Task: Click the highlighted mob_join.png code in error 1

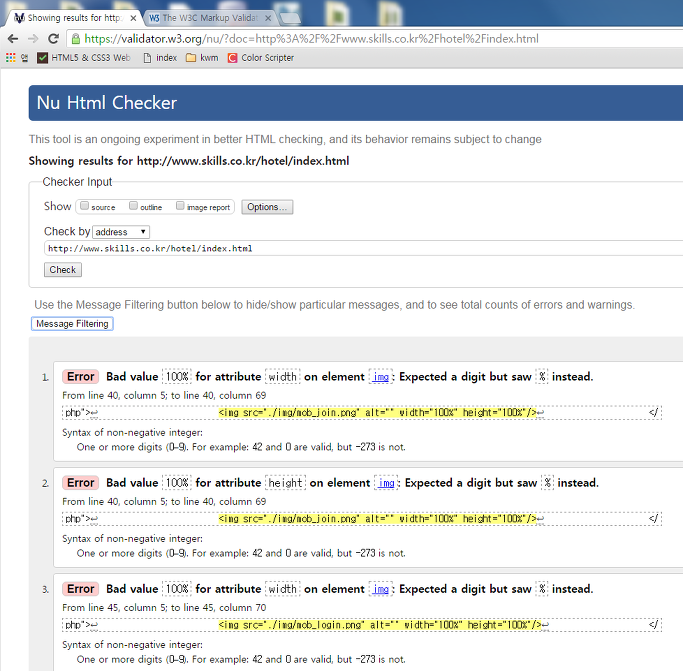Action: (x=377, y=413)
